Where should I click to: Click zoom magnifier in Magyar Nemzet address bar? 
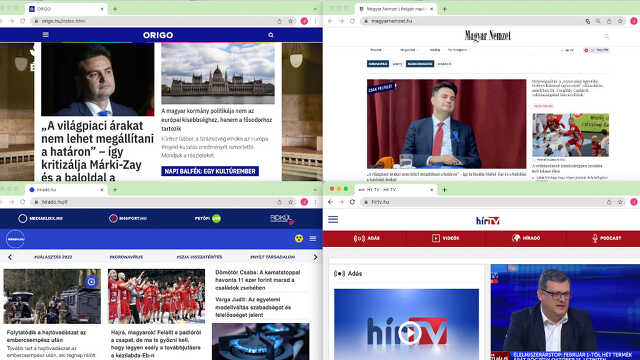click(598, 21)
